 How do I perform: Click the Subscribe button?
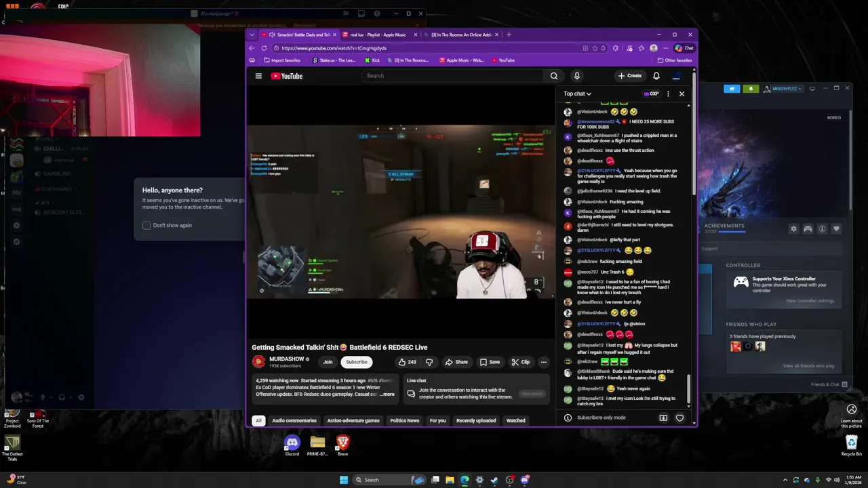(x=357, y=362)
